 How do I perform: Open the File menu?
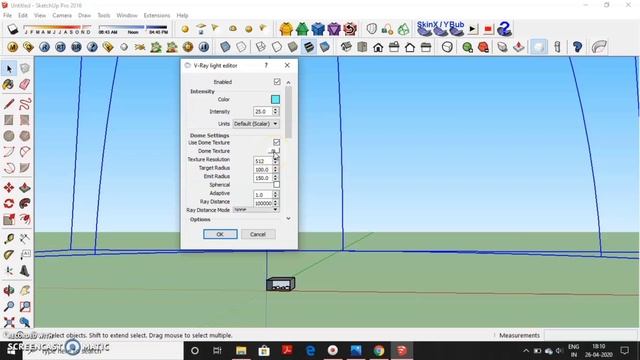[x=7, y=16]
